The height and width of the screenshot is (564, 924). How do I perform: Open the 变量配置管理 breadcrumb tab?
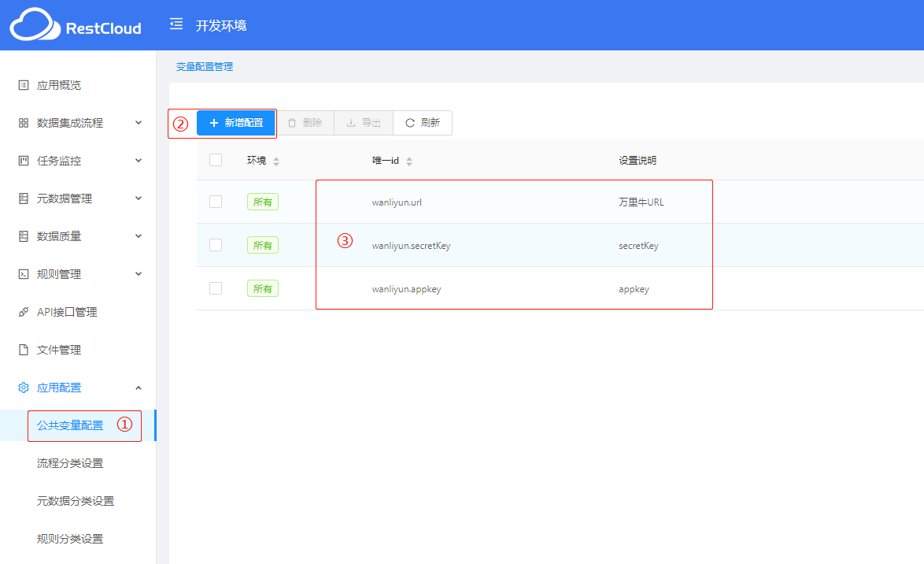(205, 67)
